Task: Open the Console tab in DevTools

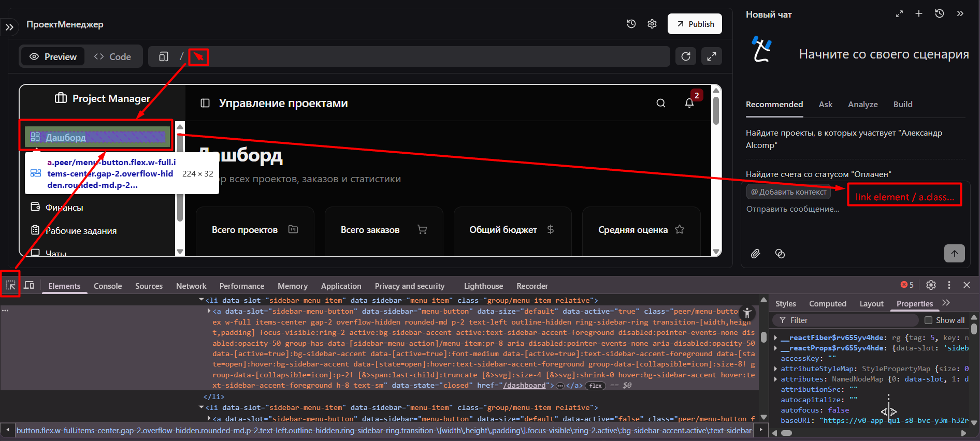Action: coord(108,286)
